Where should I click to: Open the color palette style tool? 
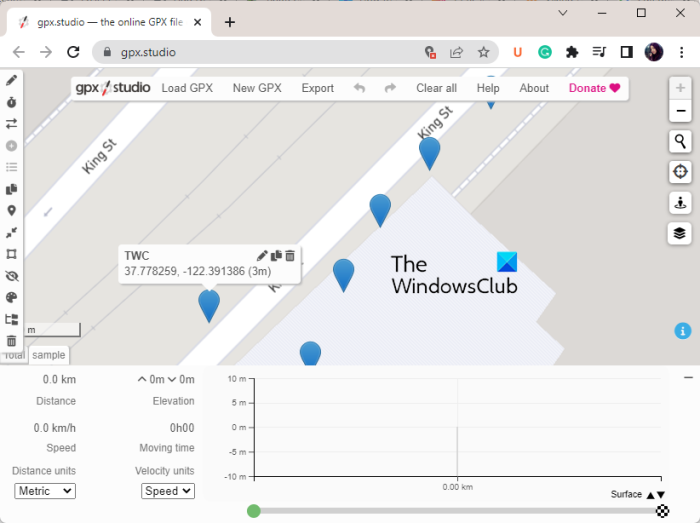pos(12,298)
